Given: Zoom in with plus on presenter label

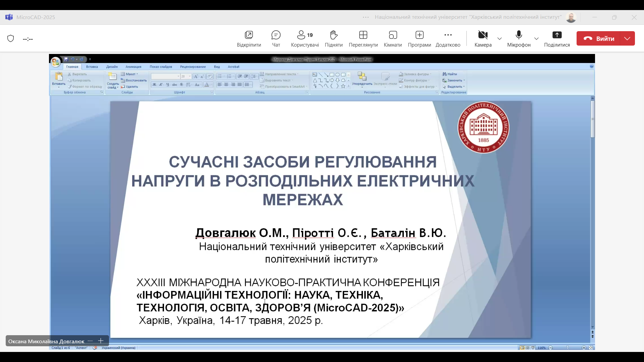Looking at the screenshot, I should pyautogui.click(x=101, y=341).
